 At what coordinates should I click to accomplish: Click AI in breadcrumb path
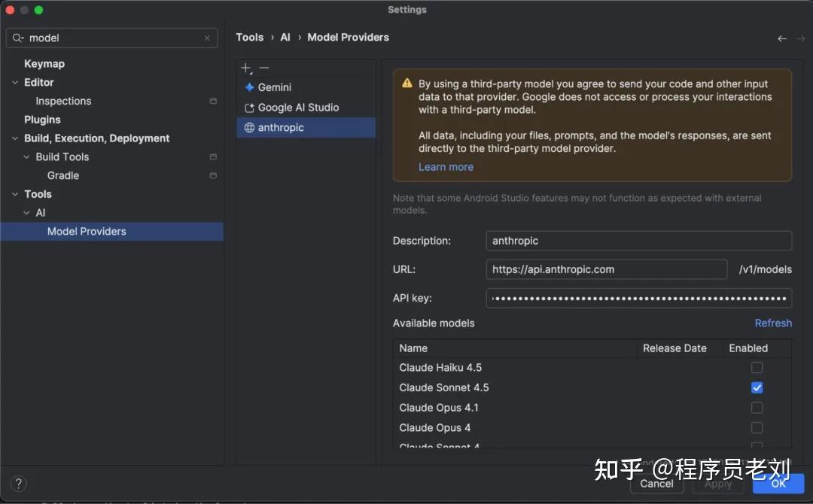tap(285, 38)
